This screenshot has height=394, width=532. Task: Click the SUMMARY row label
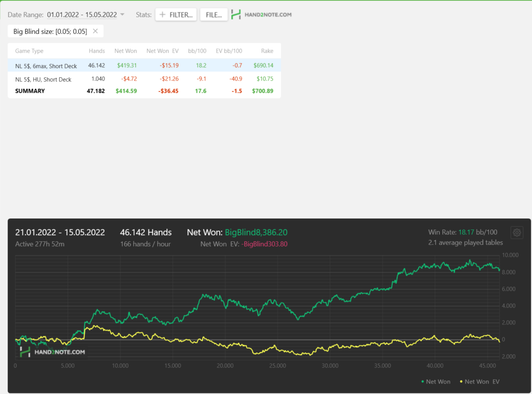pos(30,91)
